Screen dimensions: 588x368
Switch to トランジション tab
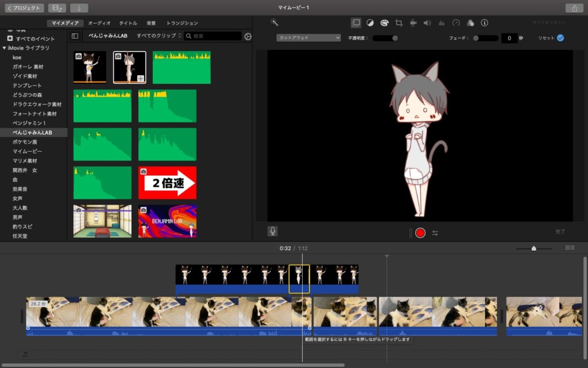[x=182, y=23]
